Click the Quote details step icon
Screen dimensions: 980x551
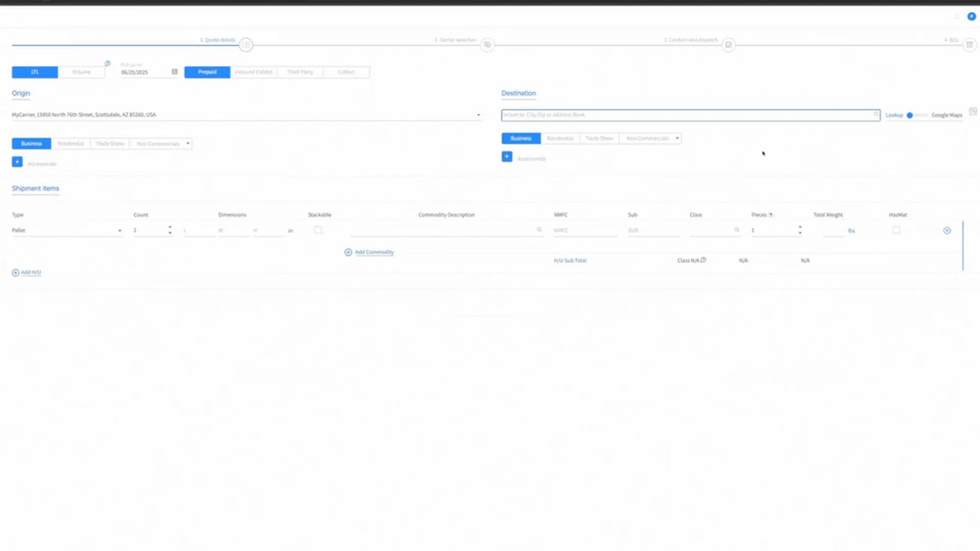point(246,45)
